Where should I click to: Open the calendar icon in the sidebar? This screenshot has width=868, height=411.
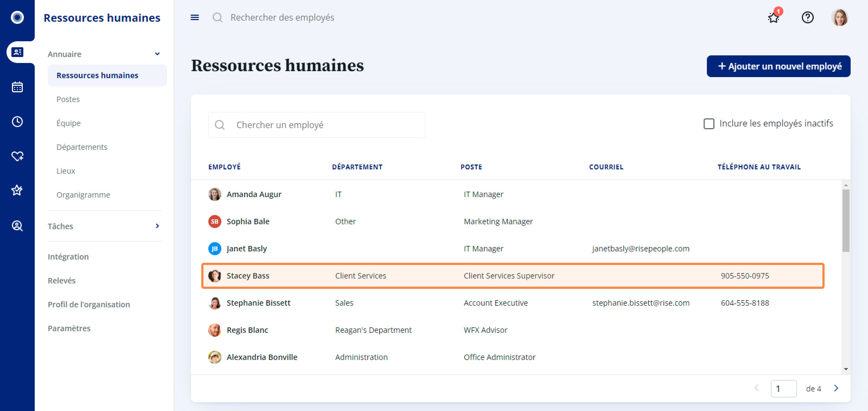(x=17, y=87)
